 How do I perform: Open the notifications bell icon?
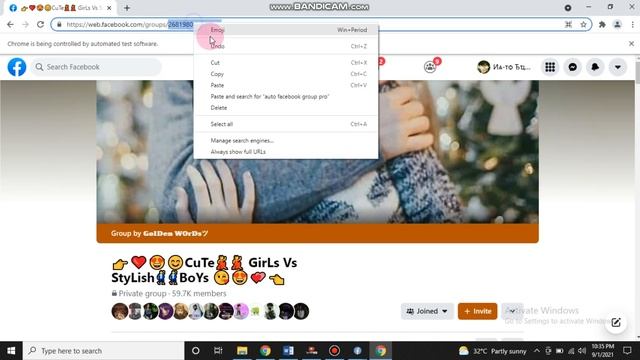[595, 67]
